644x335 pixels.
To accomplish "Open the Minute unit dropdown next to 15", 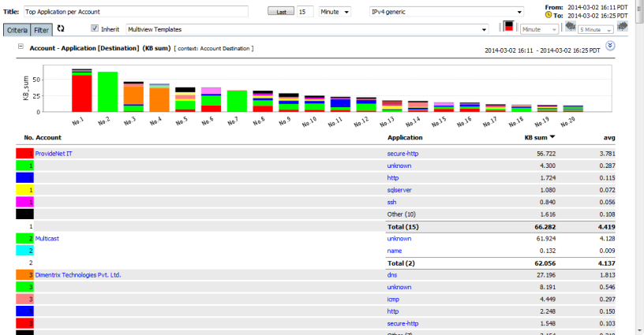I will (x=335, y=12).
